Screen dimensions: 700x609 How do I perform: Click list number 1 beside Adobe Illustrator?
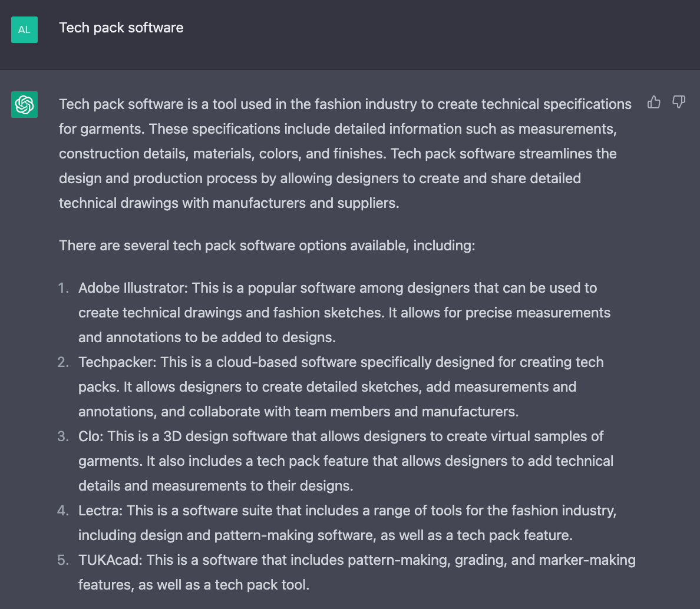pyautogui.click(x=63, y=288)
